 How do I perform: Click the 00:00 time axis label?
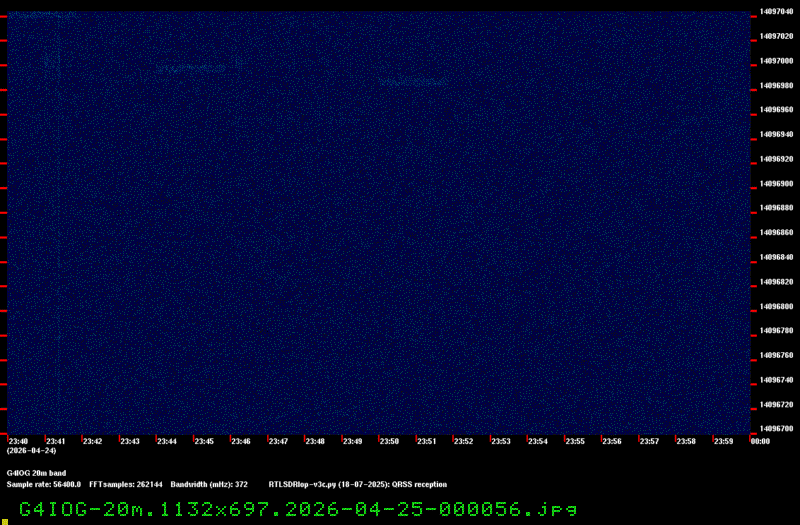click(x=760, y=441)
